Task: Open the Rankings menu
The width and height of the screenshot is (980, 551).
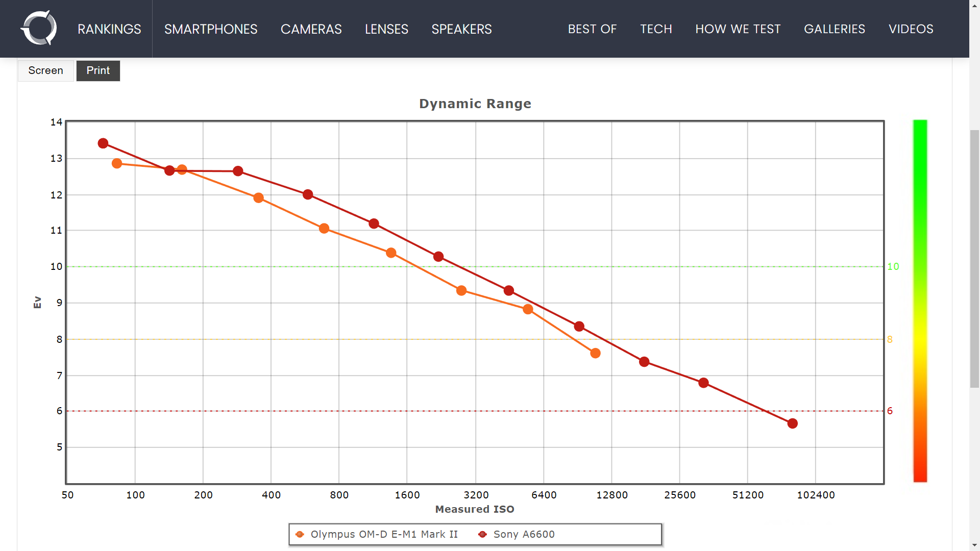Action: pos(109,29)
